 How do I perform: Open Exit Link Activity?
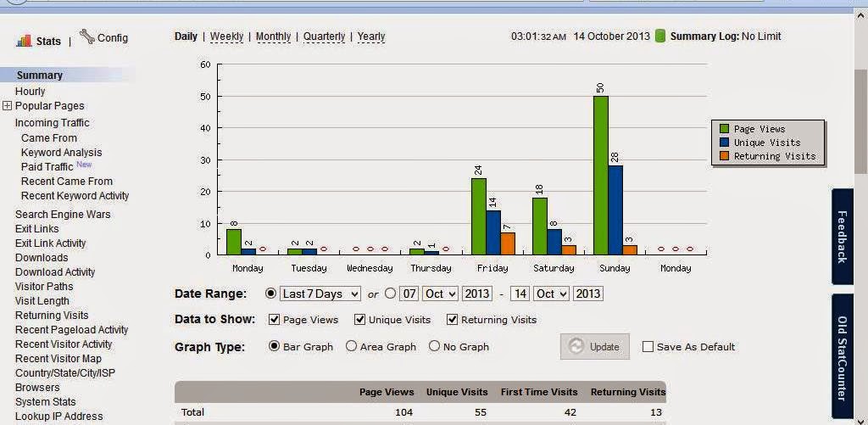(x=50, y=243)
